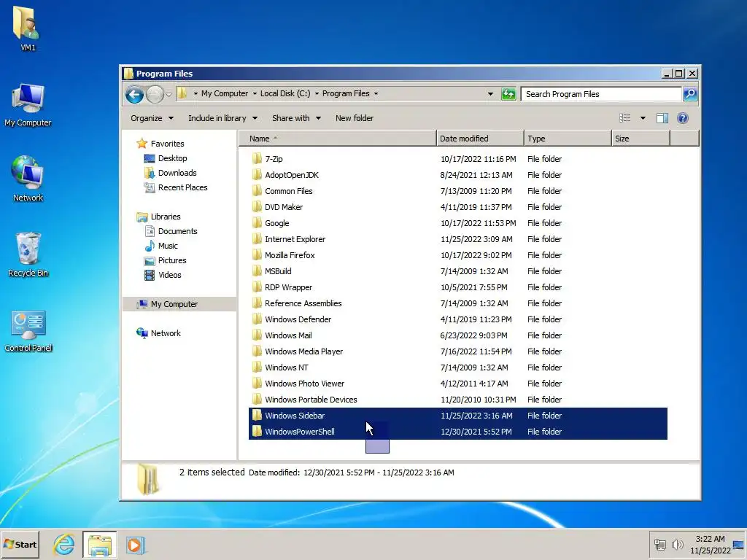Click the WindowsPowerShell folder row

(458, 432)
